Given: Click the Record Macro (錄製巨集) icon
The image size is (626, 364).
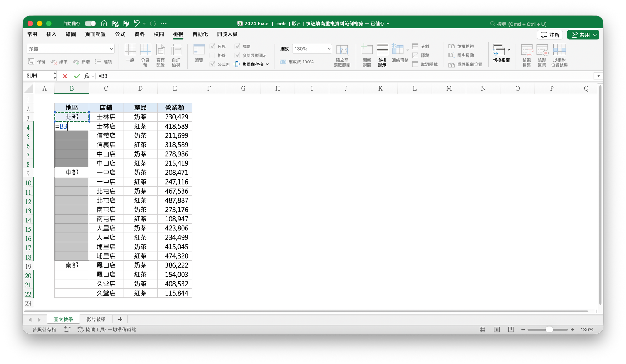Looking at the screenshot, I should tap(542, 50).
